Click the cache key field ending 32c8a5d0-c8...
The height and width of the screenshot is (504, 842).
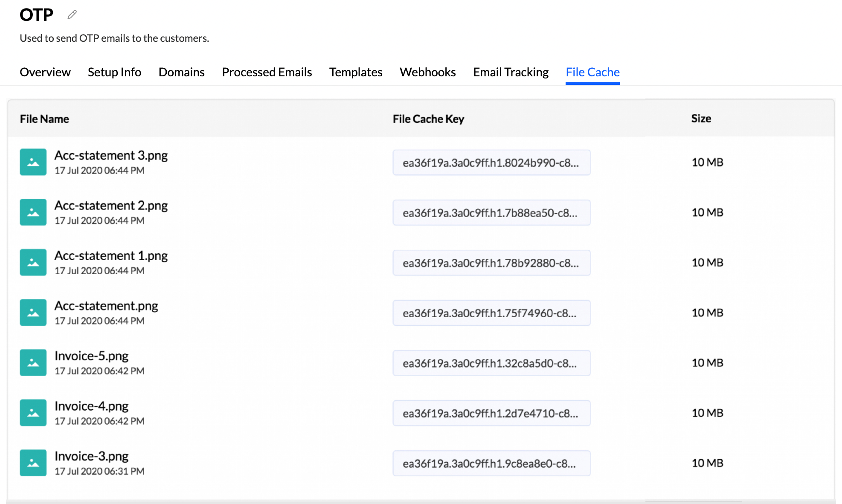click(x=491, y=363)
